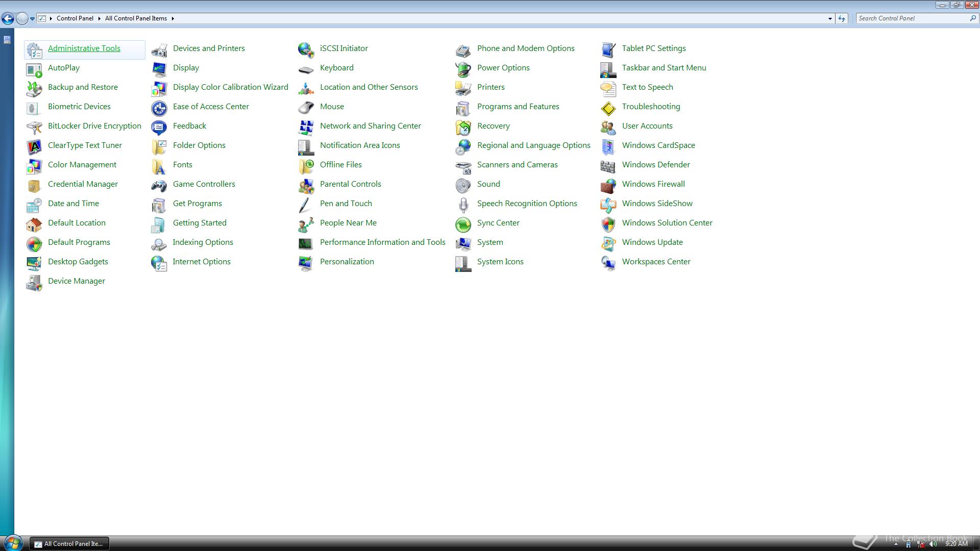Click Regional and Language Options link
The width and height of the screenshot is (980, 551).
click(534, 145)
